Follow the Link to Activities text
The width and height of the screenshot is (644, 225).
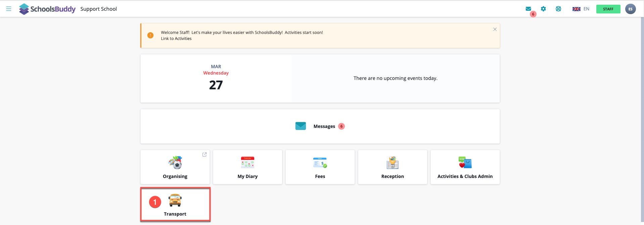[176, 39]
